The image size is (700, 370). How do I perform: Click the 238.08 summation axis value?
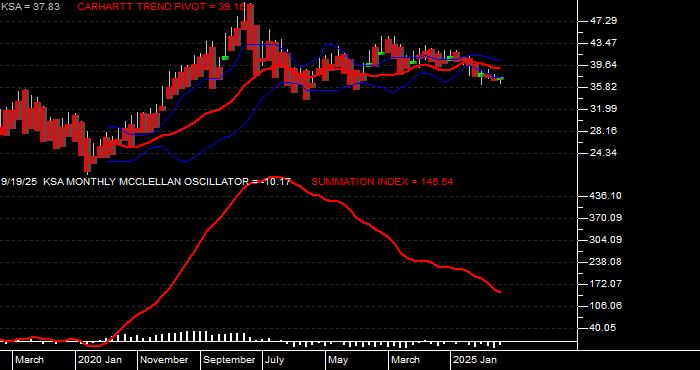click(606, 262)
